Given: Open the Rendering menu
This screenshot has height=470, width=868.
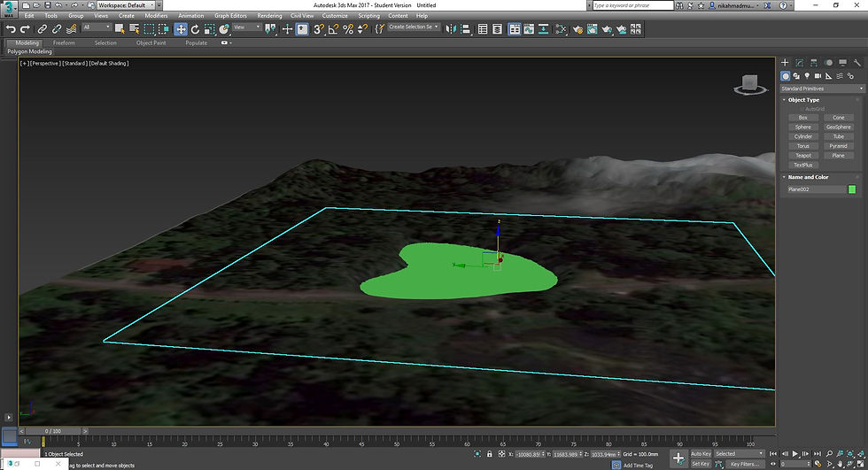Looking at the screenshot, I should coord(269,15).
